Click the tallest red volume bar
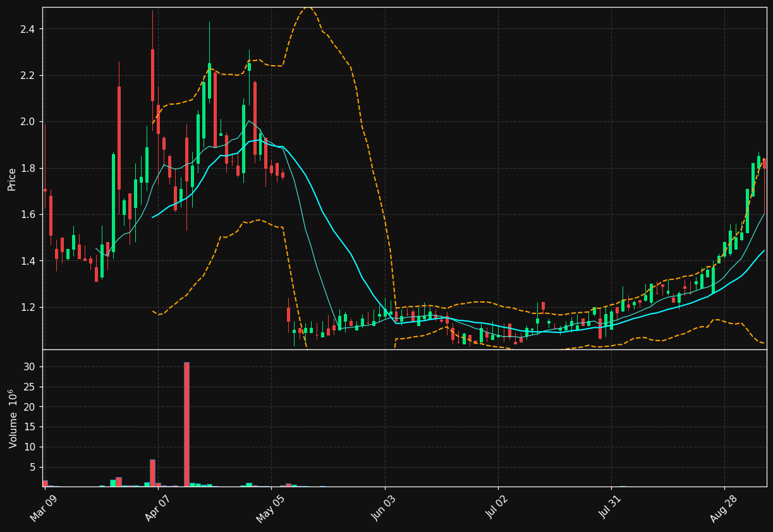 click(186, 424)
